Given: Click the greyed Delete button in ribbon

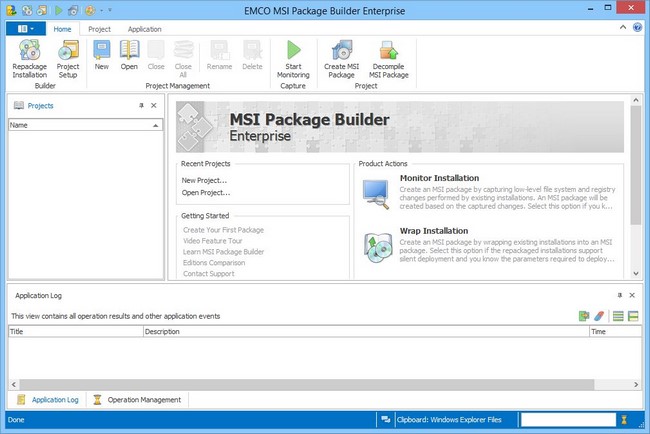Looking at the screenshot, I should coord(252,55).
